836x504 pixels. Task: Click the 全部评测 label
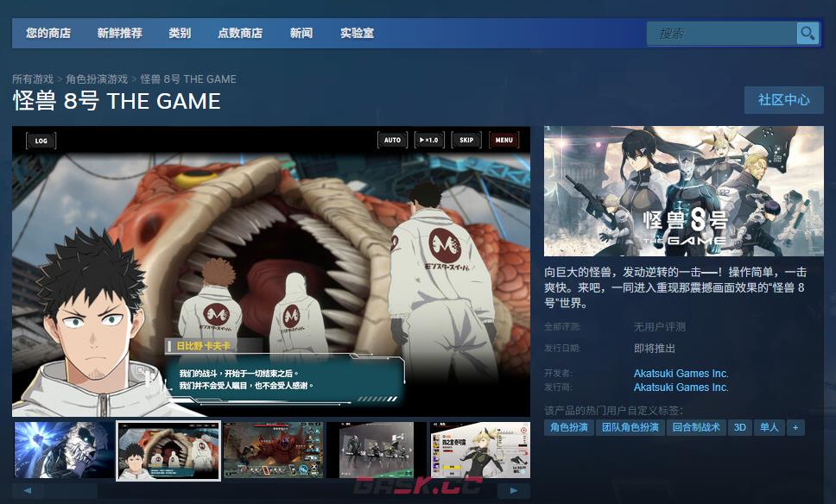562,326
